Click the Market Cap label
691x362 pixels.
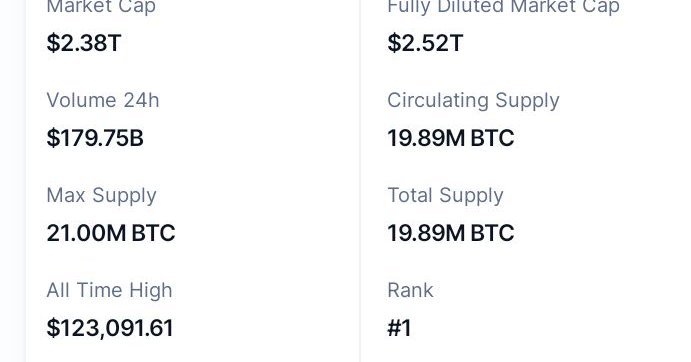click(x=101, y=7)
